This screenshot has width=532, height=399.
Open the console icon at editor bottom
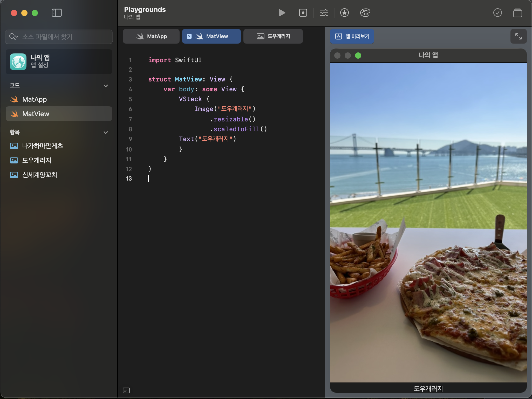(x=126, y=390)
